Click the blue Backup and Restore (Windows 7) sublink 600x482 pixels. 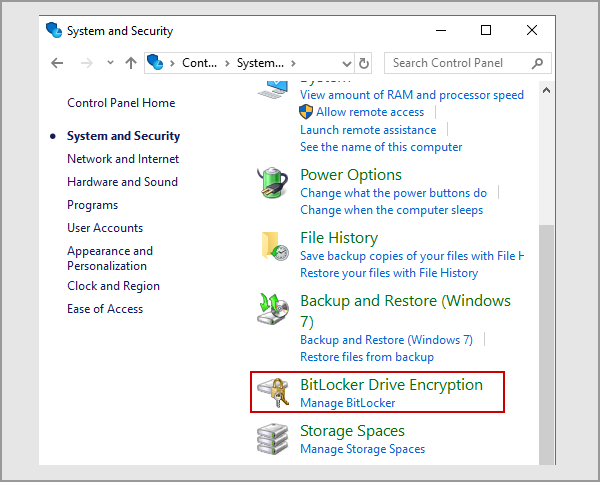point(386,340)
